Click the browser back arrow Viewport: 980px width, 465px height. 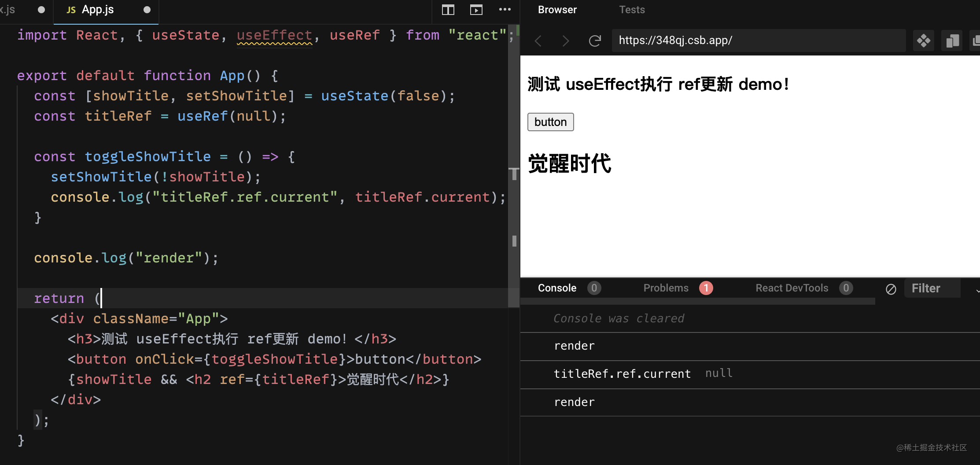[538, 41]
